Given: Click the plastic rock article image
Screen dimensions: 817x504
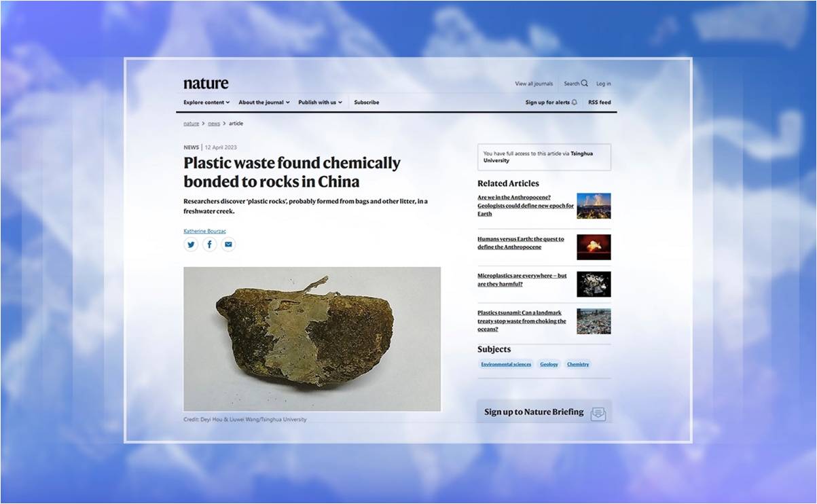Looking at the screenshot, I should tap(312, 338).
